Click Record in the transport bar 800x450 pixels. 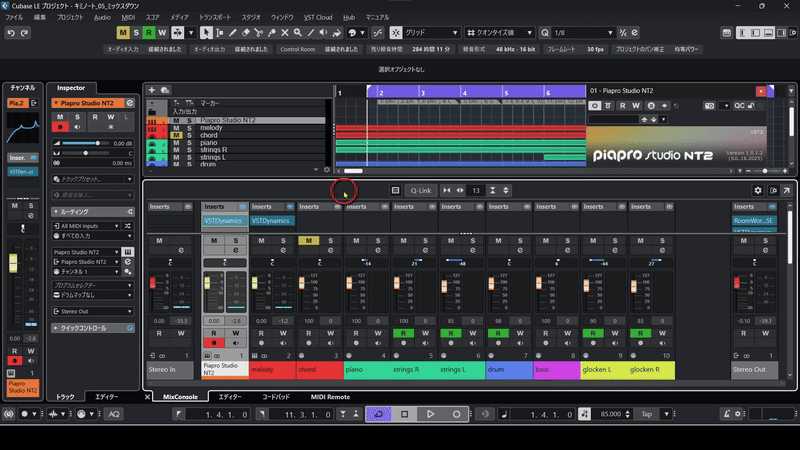[x=456, y=414]
